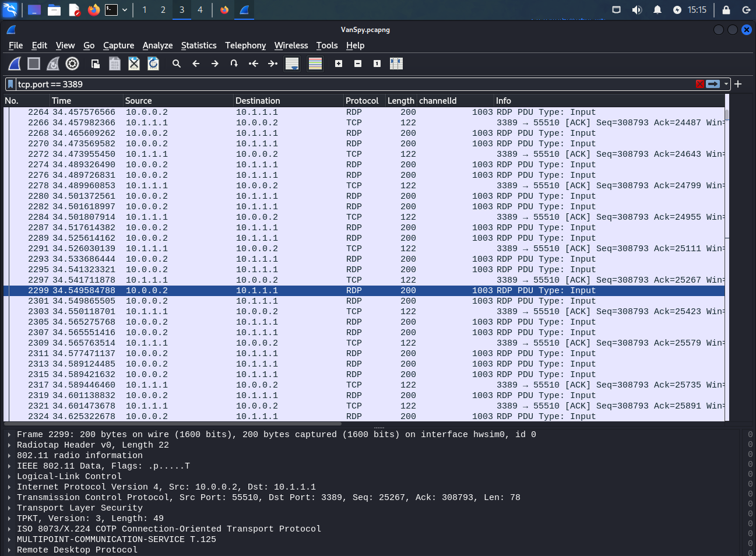Toggle auto-scroll during live capture
The width and height of the screenshot is (756, 556).
(292, 64)
